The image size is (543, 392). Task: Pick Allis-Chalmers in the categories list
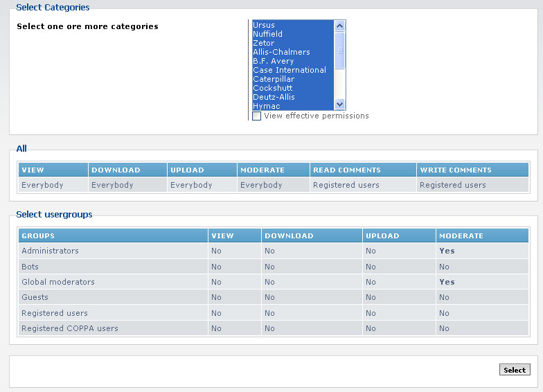click(x=281, y=52)
